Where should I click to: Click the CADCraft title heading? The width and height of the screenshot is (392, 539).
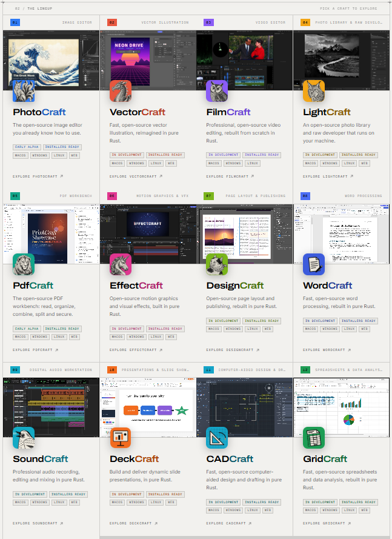(230, 459)
